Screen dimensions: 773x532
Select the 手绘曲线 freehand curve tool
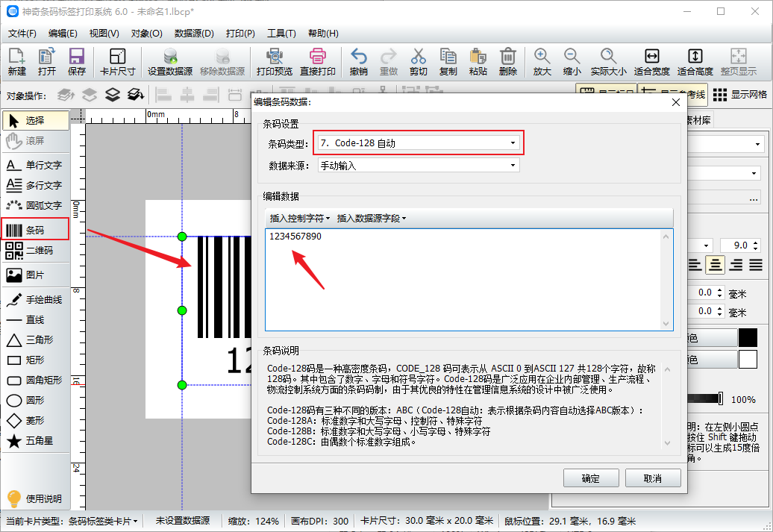[x=35, y=299]
